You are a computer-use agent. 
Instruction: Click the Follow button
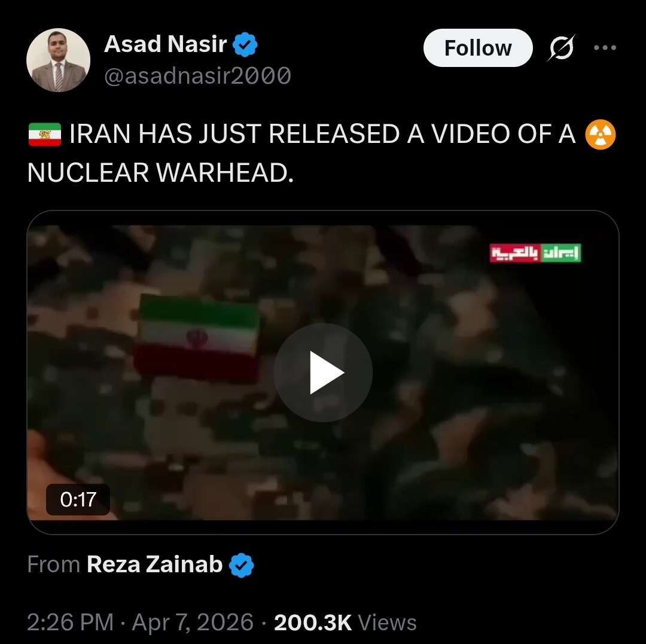(478, 48)
